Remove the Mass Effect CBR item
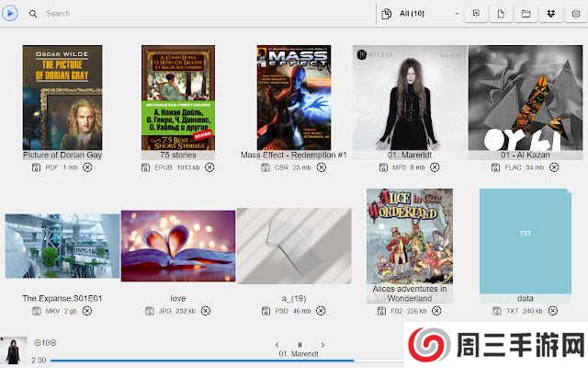Image resolution: width=588 pixels, height=368 pixels. 322,167
